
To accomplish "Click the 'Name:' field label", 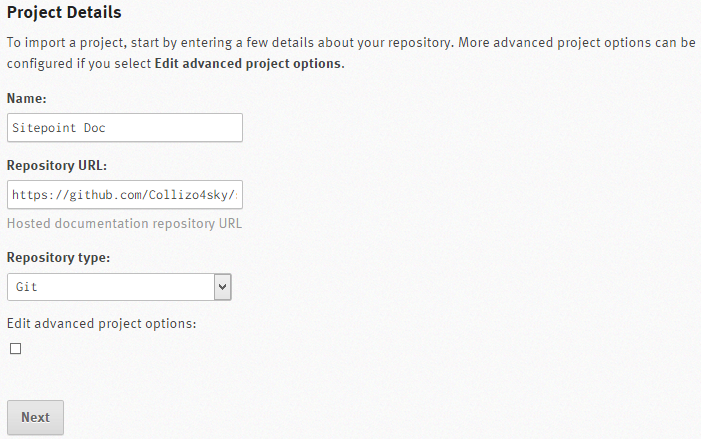I will click(26, 99).
